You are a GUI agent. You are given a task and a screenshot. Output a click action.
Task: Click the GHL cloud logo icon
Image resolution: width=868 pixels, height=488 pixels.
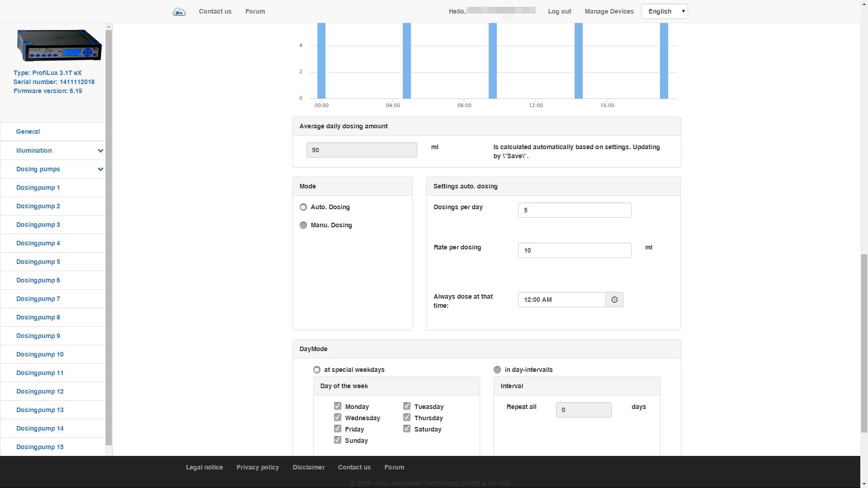pyautogui.click(x=179, y=12)
